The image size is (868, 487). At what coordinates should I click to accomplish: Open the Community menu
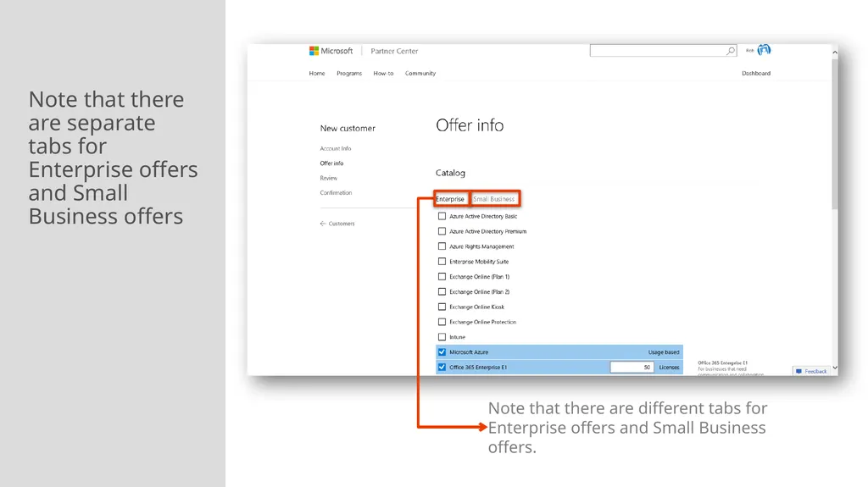click(x=420, y=73)
